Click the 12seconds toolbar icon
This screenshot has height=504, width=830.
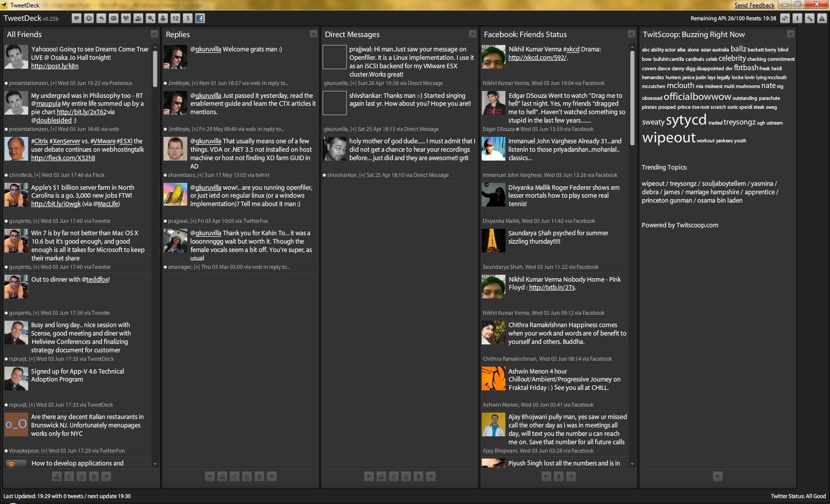coord(175,18)
